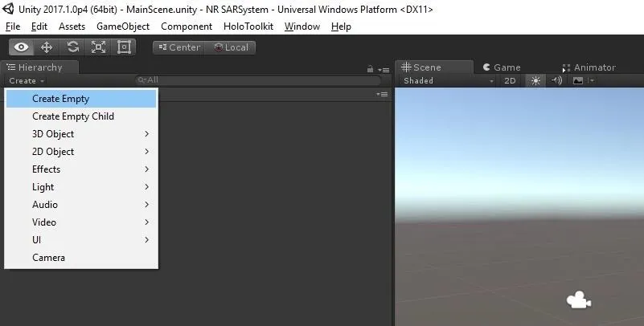Screen dimensions: 644x326
Task: Open the Create dropdown in Hierarchy
Action: pos(27,81)
